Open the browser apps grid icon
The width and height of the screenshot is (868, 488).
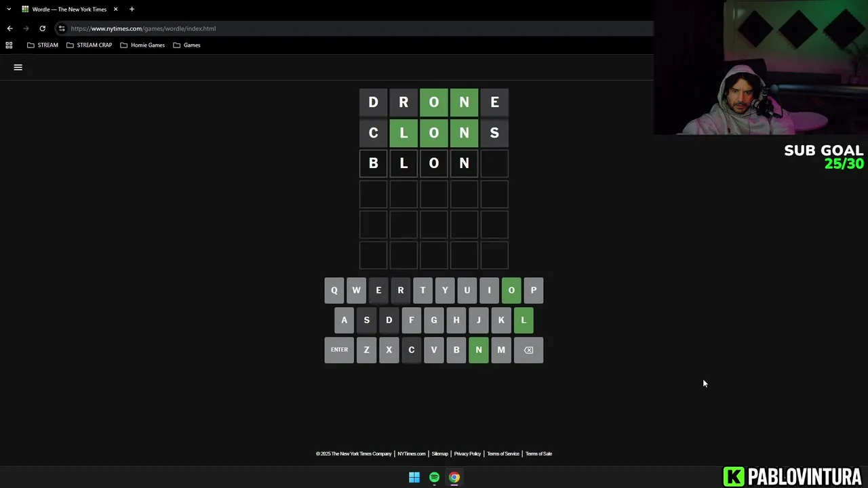point(9,45)
